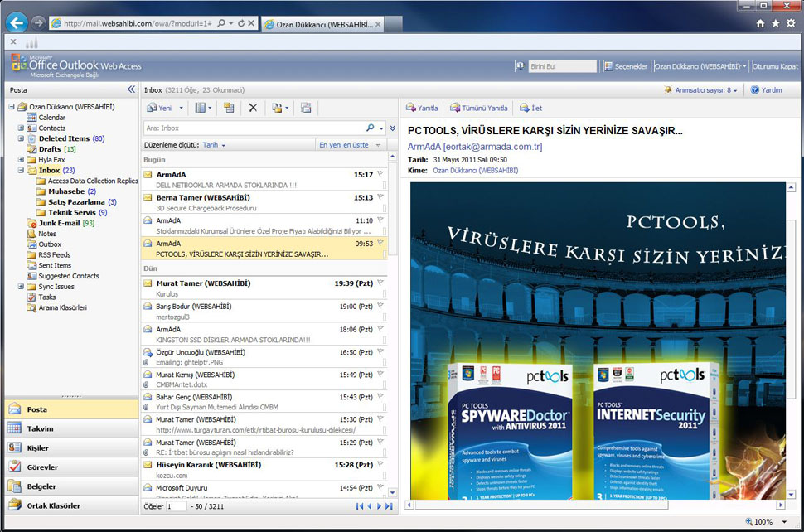Flag Barış Bodur's 19:00 message
This screenshot has height=532, width=804.
click(380, 306)
